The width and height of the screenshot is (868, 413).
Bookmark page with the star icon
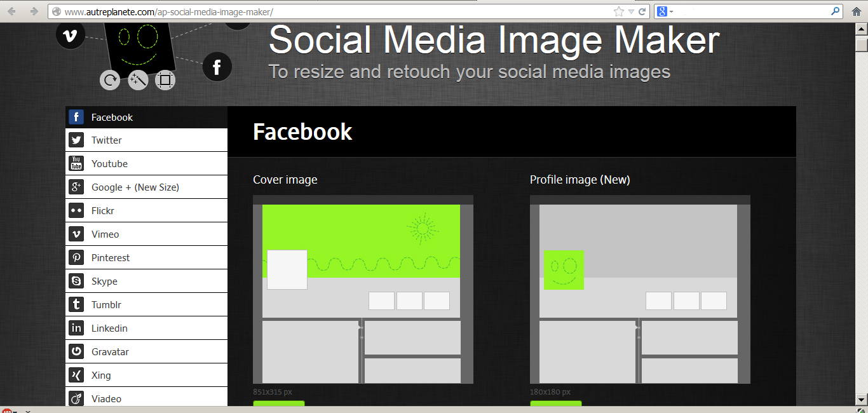click(619, 11)
